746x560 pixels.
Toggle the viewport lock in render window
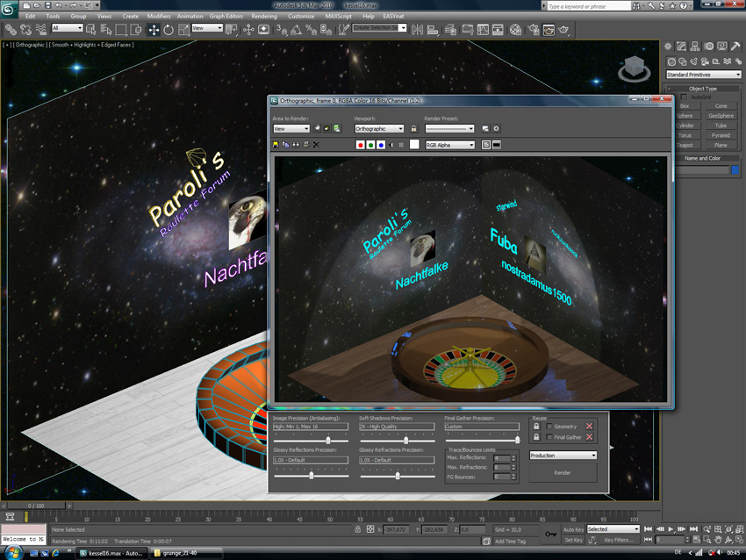413,128
